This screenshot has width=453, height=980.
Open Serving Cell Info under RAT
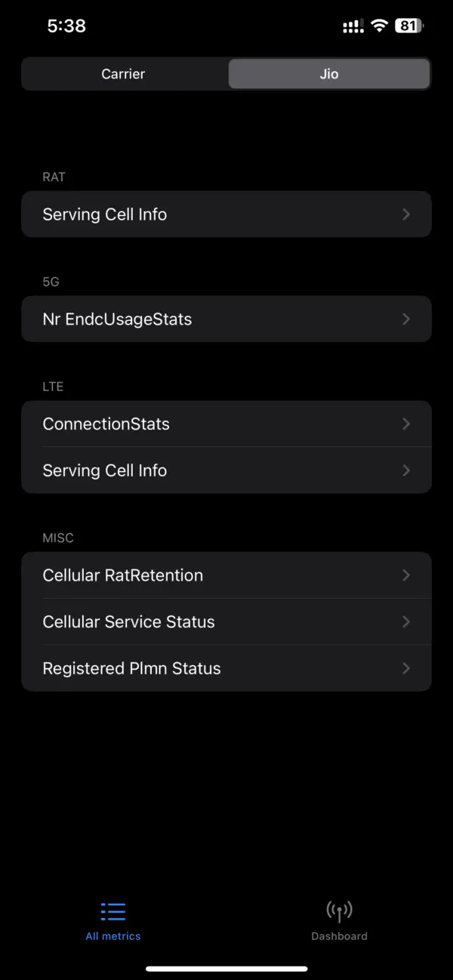[x=226, y=214]
